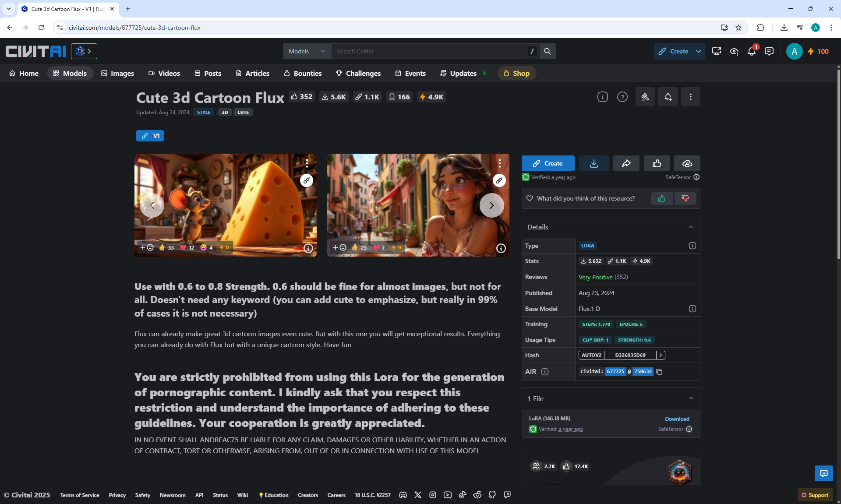Toggle browsing level eye icon in header
The height and width of the screenshot is (504, 841).
click(734, 52)
